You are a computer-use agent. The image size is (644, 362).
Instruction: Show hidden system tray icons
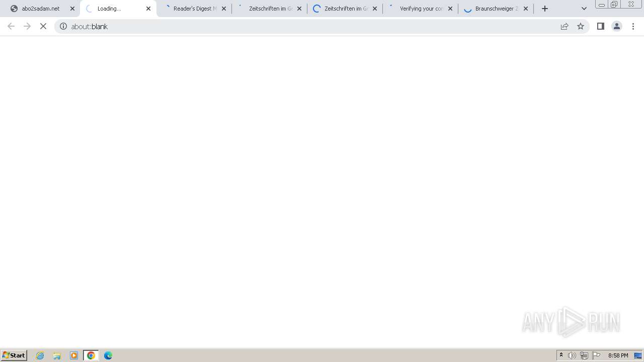point(561,355)
